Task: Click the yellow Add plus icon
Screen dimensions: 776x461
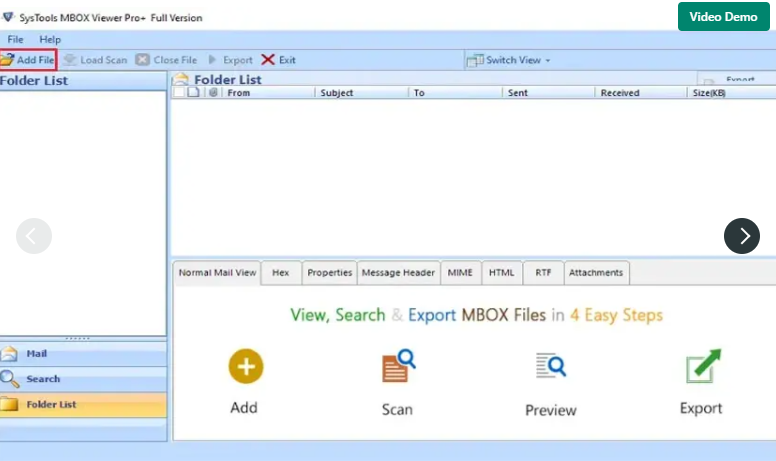Action: 245,367
